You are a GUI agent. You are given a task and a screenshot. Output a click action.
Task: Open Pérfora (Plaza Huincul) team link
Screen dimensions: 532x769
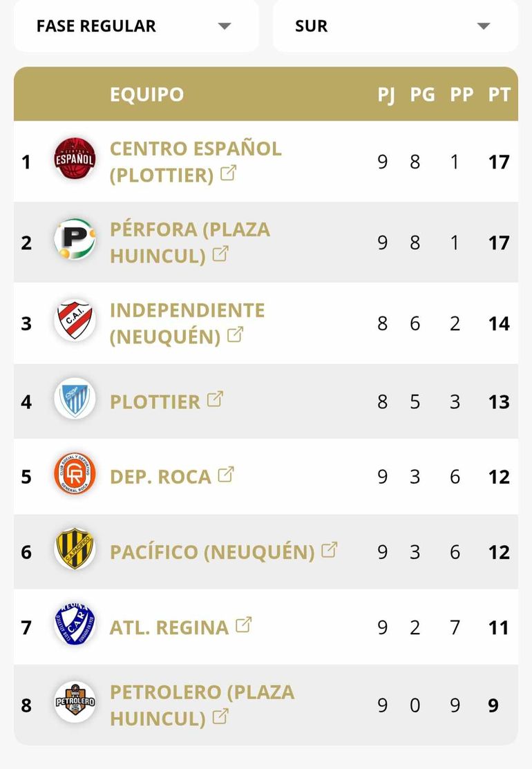pos(189,242)
